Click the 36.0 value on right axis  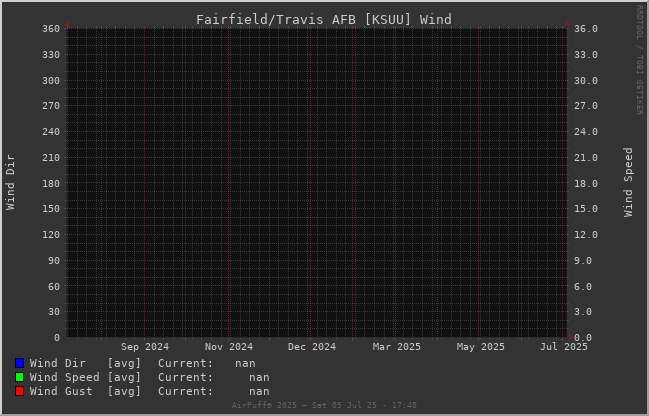pos(586,29)
